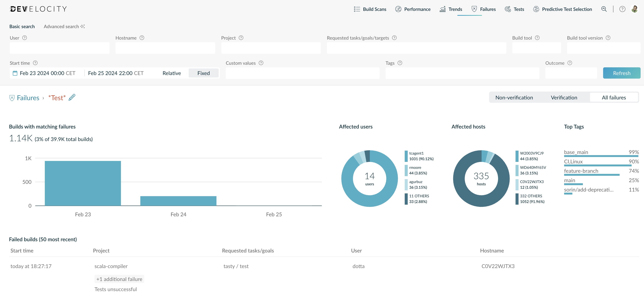Open the Build tool filter field
The height and width of the screenshot is (302, 644).
coord(537,48)
